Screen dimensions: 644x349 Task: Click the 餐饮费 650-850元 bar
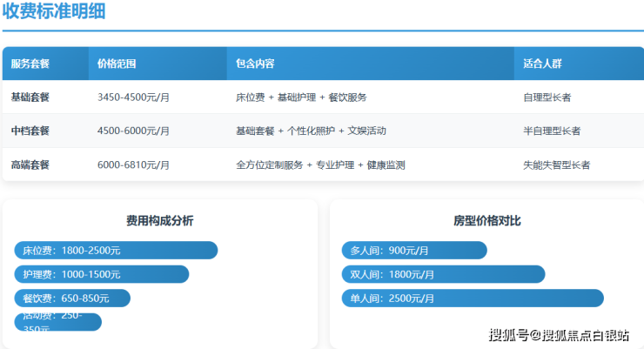pos(72,299)
